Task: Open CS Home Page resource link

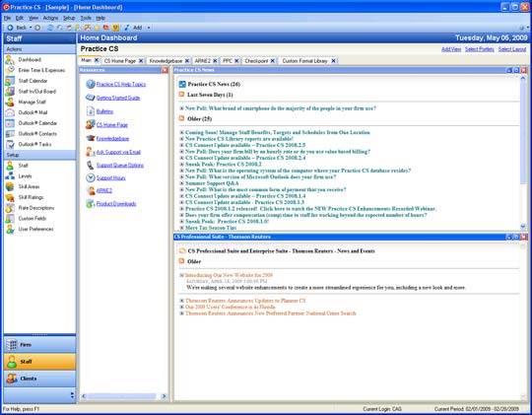Action: (112, 125)
